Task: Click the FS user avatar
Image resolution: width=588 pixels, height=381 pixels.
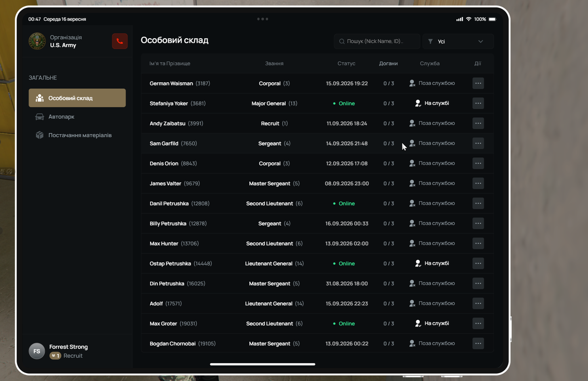Action: pos(37,351)
